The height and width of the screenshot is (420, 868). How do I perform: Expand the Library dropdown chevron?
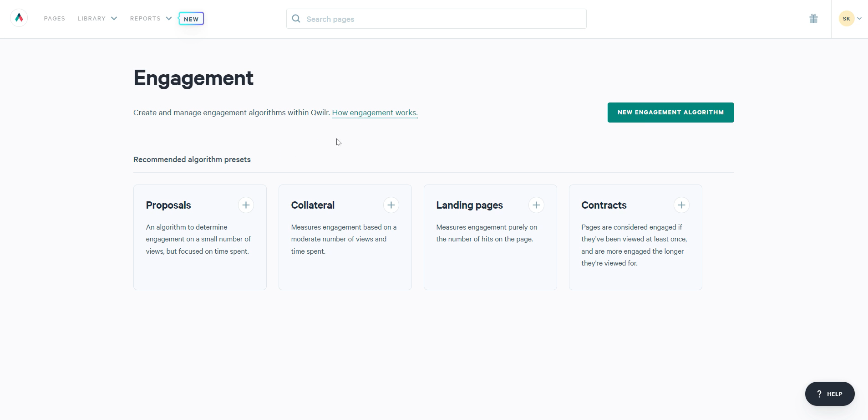114,19
